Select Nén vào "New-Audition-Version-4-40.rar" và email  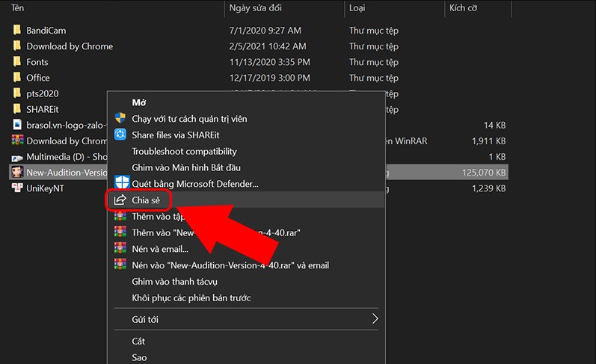click(x=230, y=265)
